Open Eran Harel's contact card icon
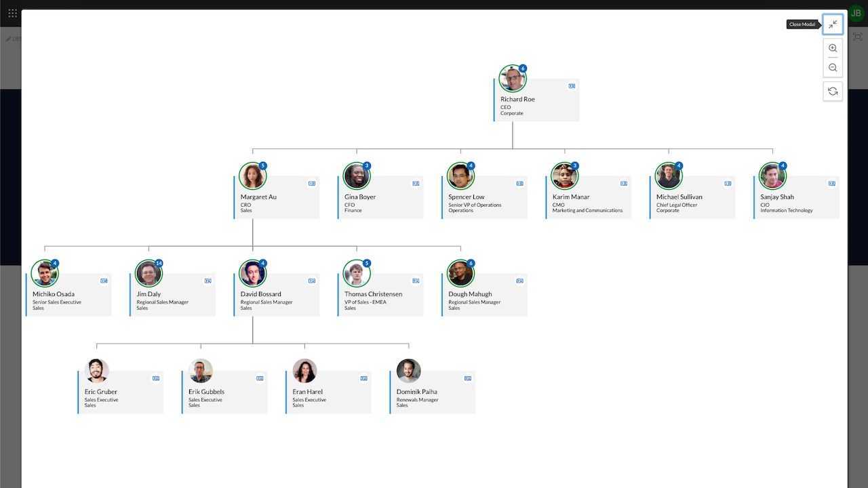 pos(364,378)
